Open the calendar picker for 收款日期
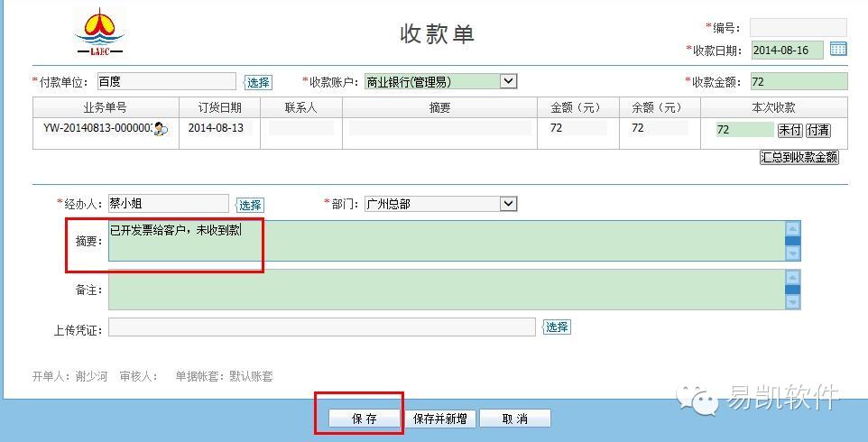Image resolution: width=868 pixels, height=442 pixels. (838, 50)
